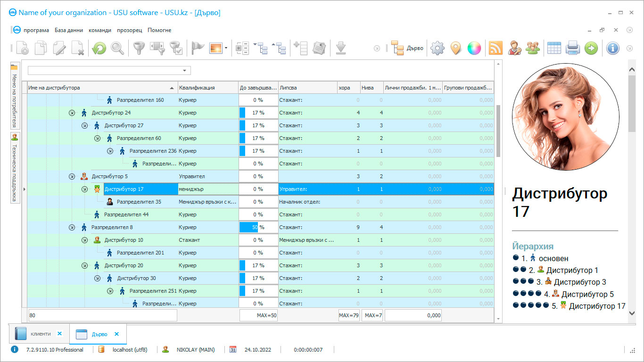Collapse the Дистрибутор 24 tree node
644x362 pixels.
(72, 113)
